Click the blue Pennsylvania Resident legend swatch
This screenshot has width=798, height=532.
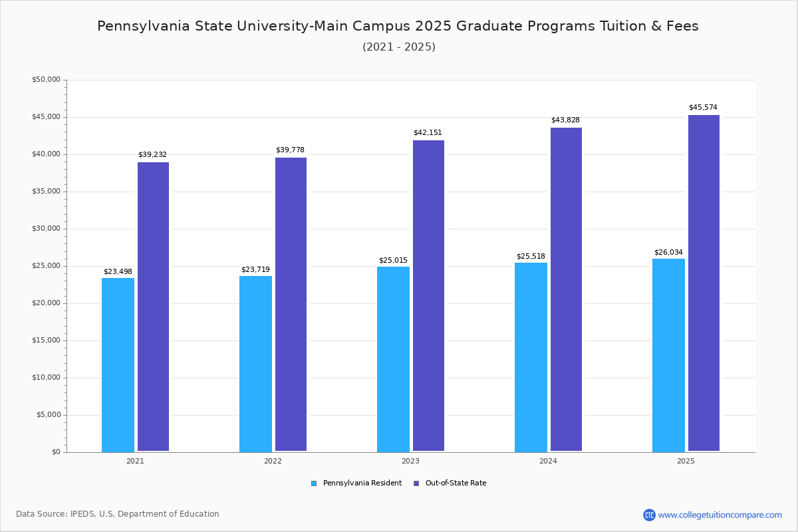click(x=314, y=483)
